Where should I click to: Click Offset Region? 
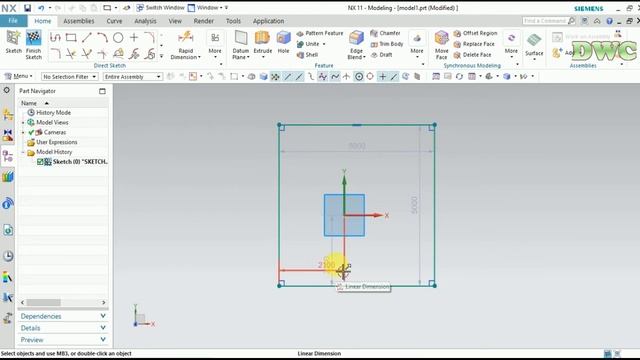pyautogui.click(x=476, y=33)
